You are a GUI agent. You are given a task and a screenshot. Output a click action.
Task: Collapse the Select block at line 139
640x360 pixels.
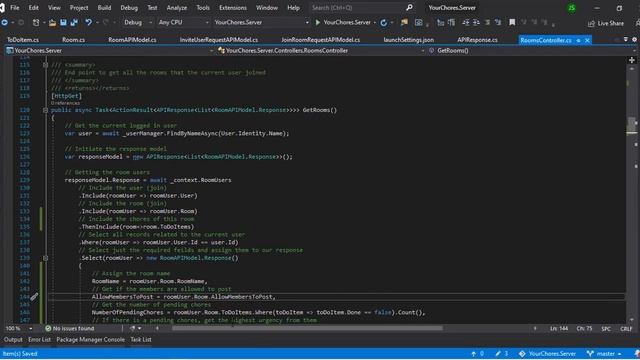(45, 258)
